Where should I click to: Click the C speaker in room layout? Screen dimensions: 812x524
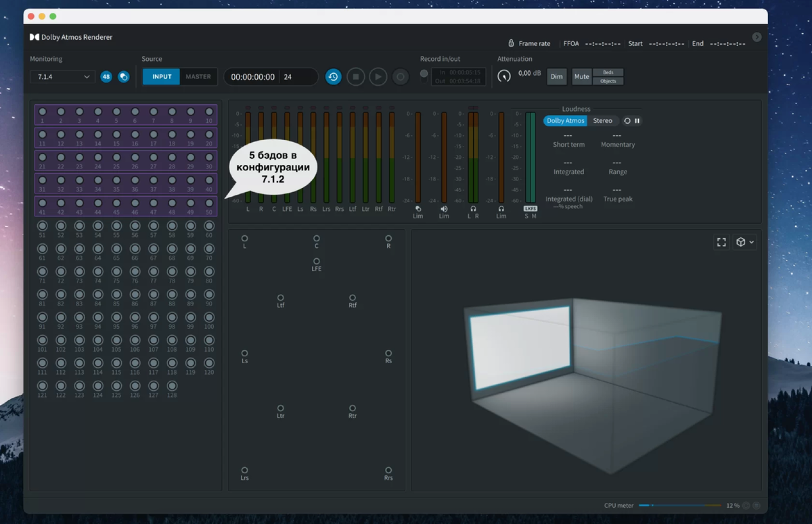point(317,239)
